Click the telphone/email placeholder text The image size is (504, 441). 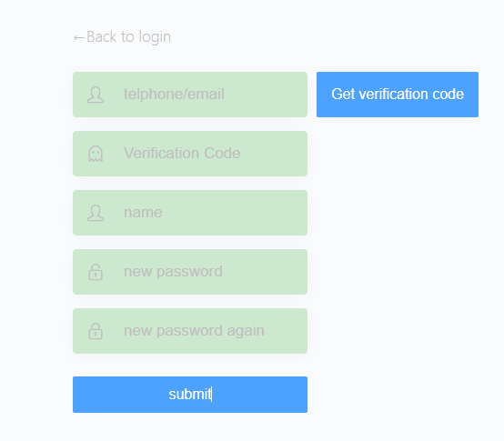tap(174, 94)
